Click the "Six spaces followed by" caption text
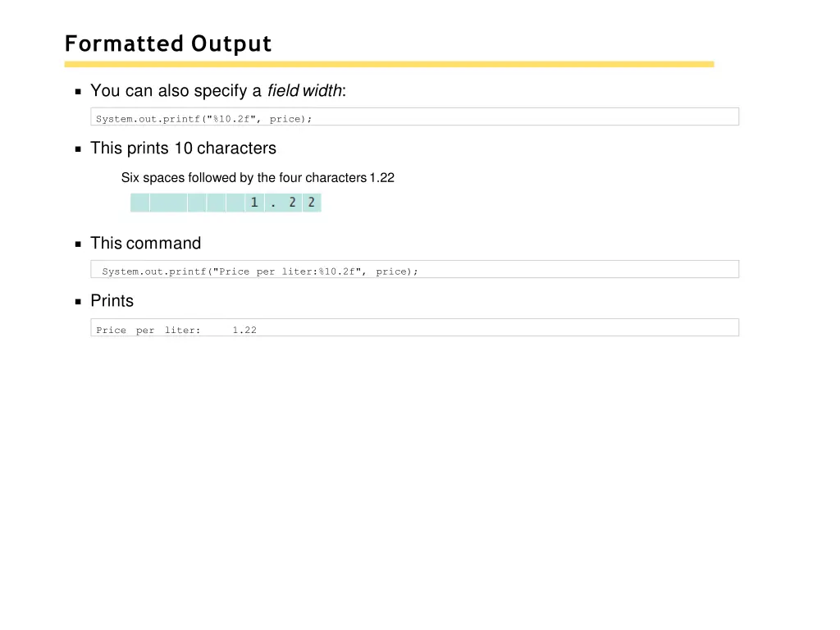Image resolution: width=840 pixels, height=630 pixels. pos(258,177)
